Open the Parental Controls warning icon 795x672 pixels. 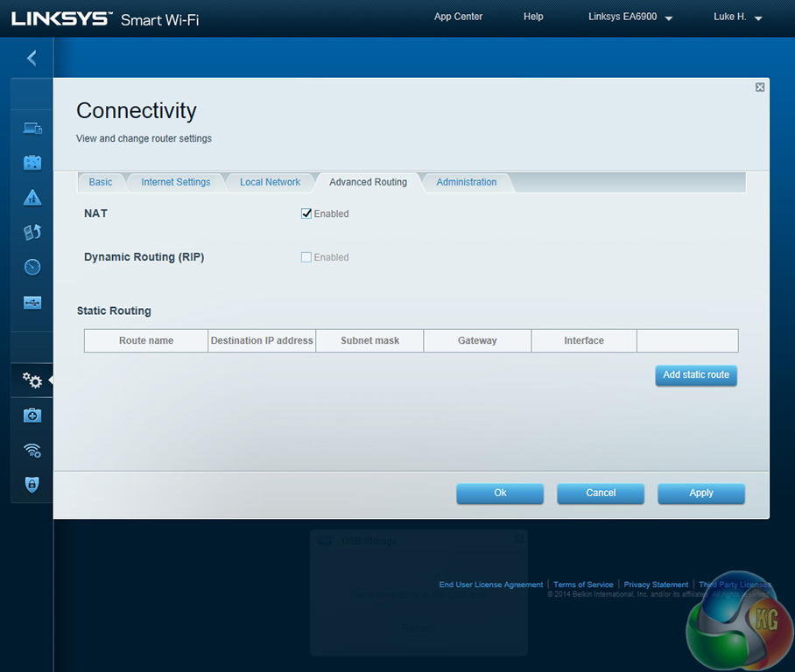coord(32,198)
